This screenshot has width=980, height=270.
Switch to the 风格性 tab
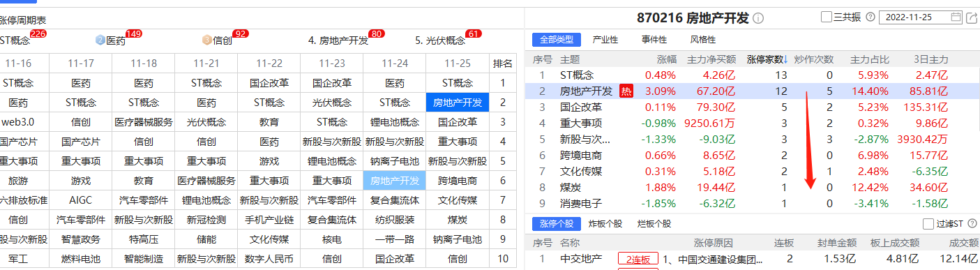coord(703,40)
